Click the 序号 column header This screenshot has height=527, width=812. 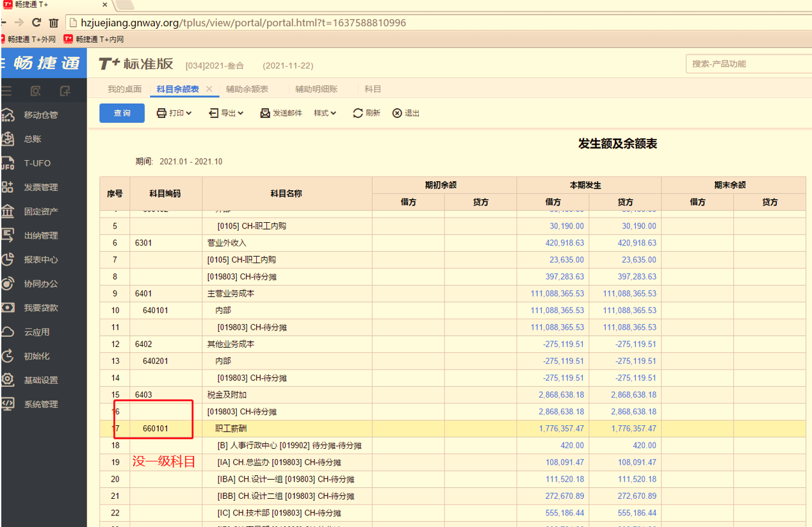[x=115, y=193]
